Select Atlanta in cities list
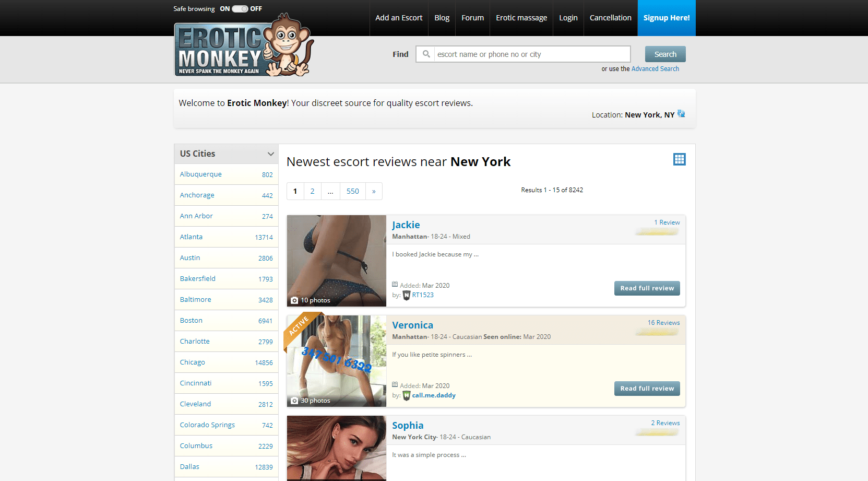Image resolution: width=868 pixels, height=481 pixels. click(227, 237)
